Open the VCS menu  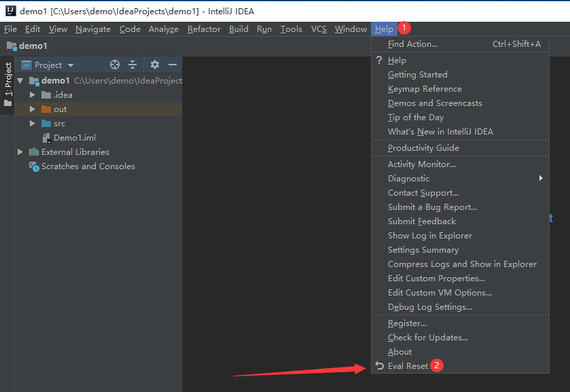(319, 29)
